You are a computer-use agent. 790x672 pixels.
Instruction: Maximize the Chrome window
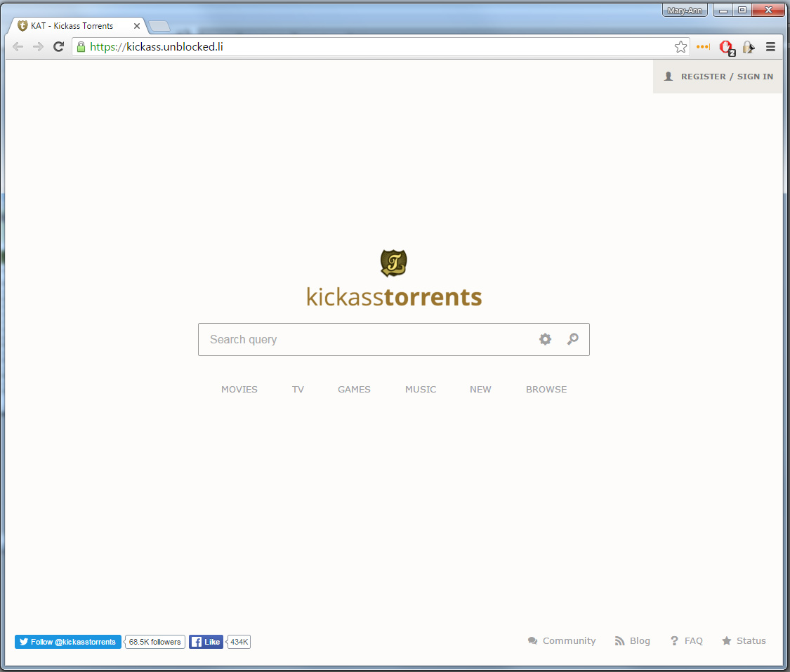[x=742, y=10]
